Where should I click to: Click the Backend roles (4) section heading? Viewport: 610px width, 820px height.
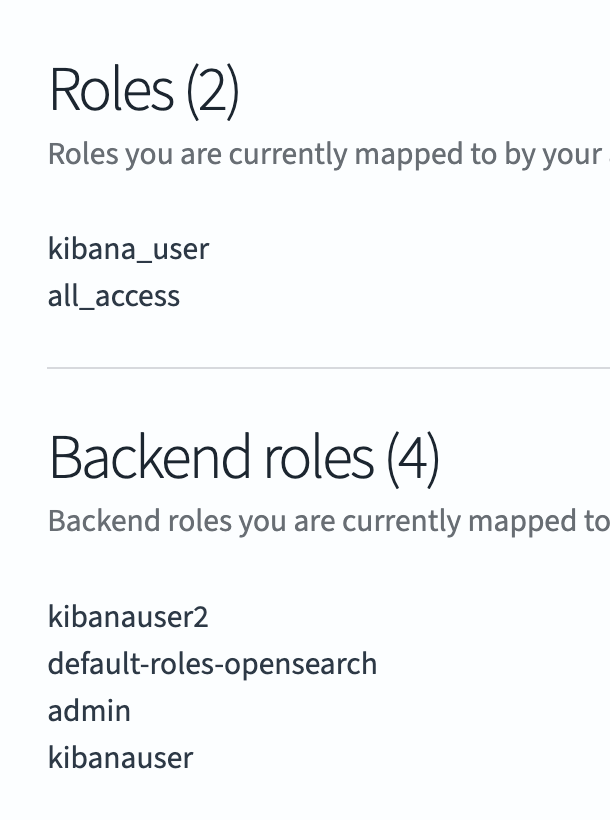click(x=244, y=457)
